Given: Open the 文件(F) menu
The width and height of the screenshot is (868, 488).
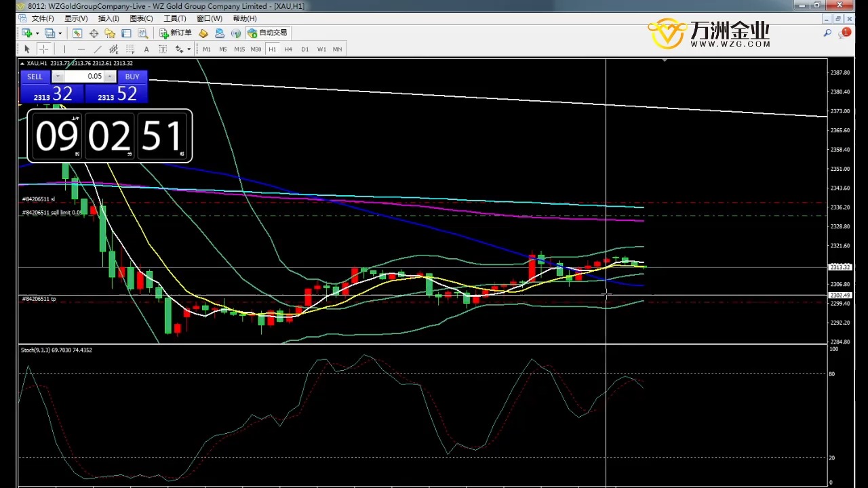Looking at the screenshot, I should pyautogui.click(x=43, y=18).
